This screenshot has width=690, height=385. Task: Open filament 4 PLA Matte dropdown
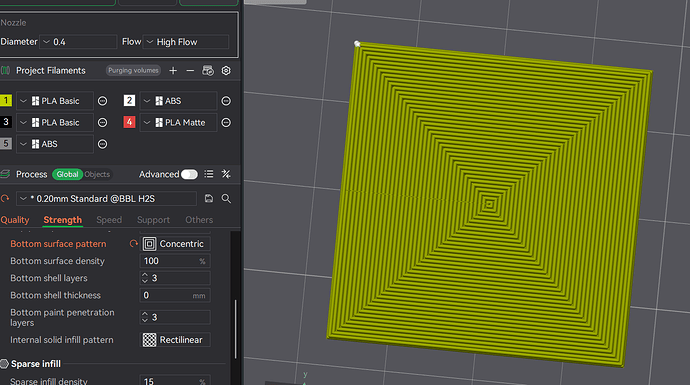pos(178,122)
